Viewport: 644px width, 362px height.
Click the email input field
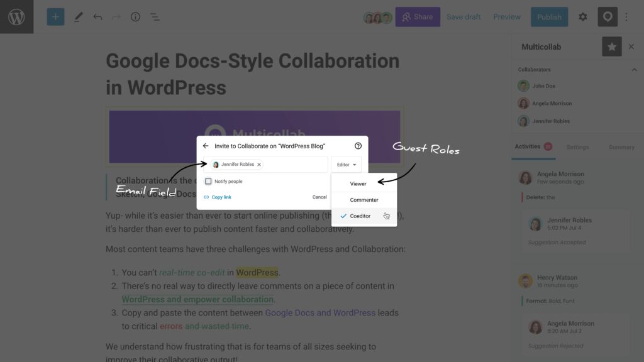pos(266,165)
